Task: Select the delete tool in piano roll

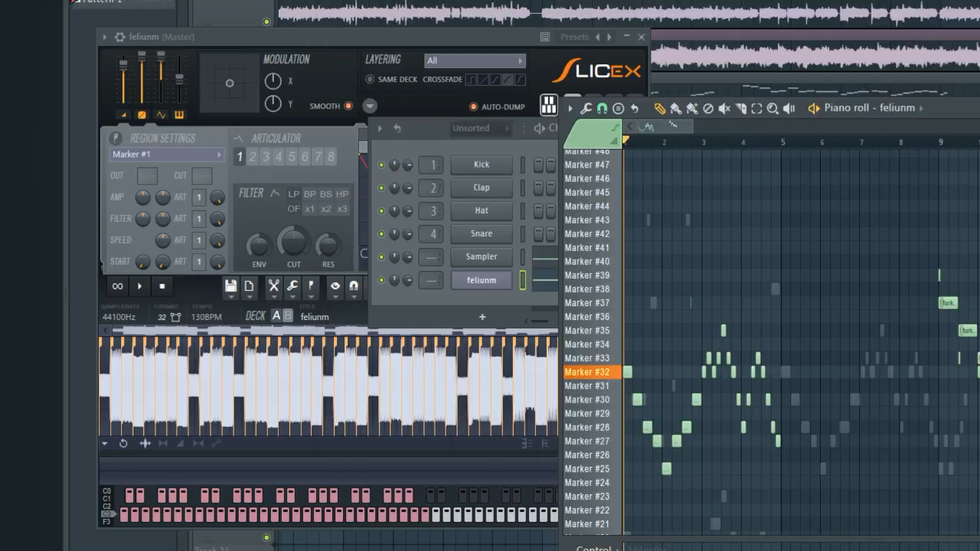Action: point(708,109)
